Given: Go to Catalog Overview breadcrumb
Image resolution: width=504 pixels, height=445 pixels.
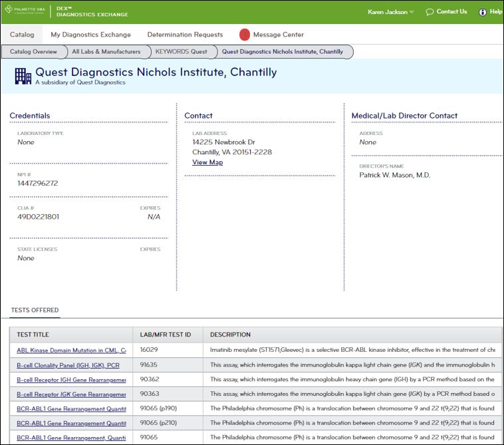Looking at the screenshot, I should 33,51.
